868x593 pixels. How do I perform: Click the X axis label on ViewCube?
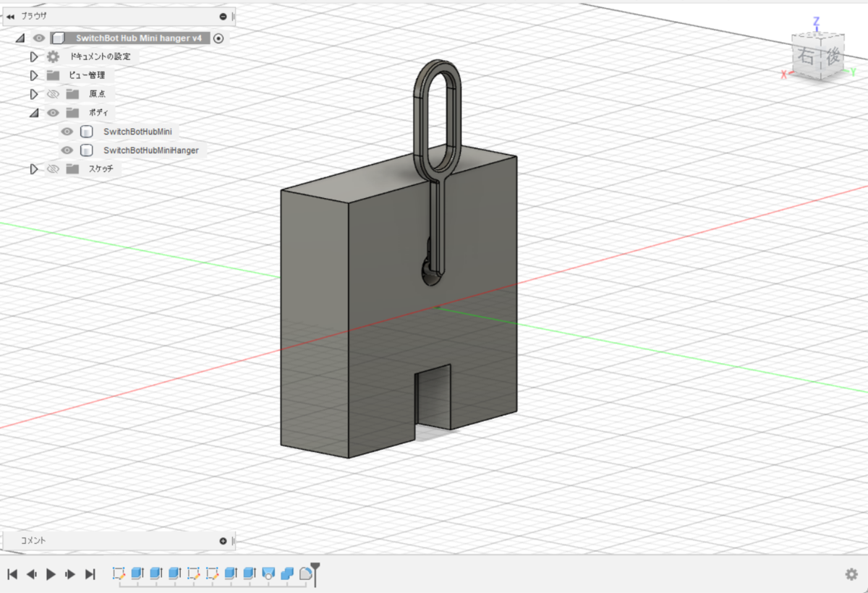784,74
